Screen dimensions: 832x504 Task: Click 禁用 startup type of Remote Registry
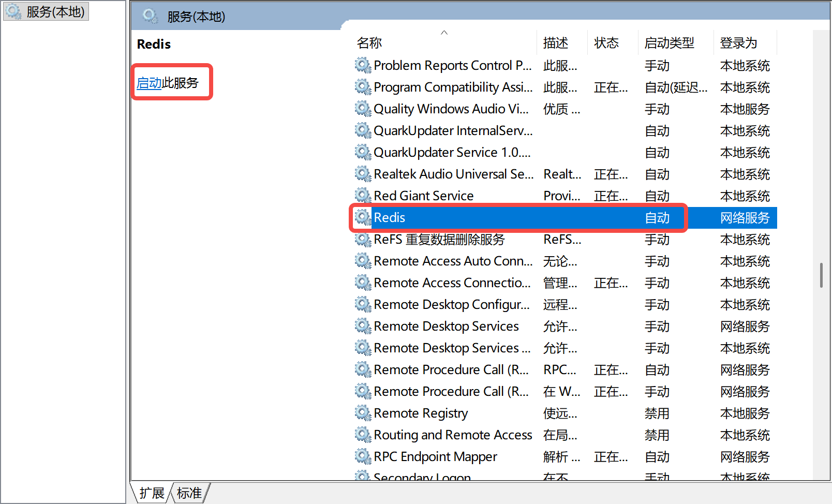(x=657, y=413)
